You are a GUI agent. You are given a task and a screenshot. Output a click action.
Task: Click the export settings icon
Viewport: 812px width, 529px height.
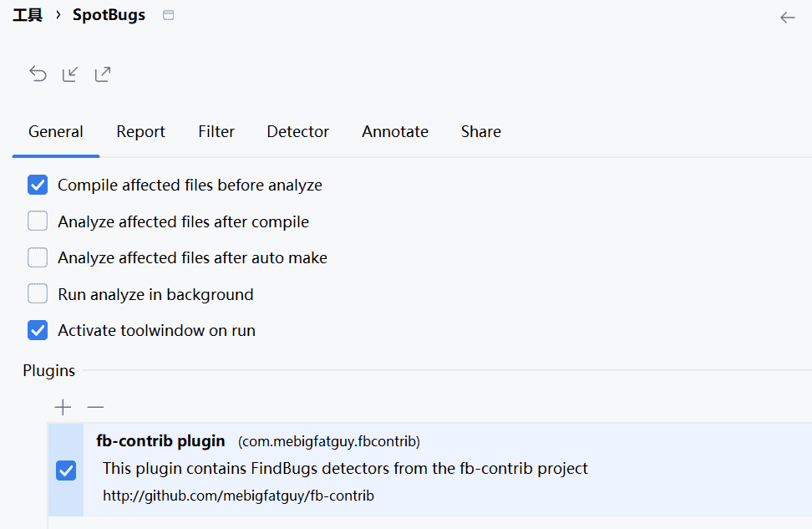click(103, 74)
